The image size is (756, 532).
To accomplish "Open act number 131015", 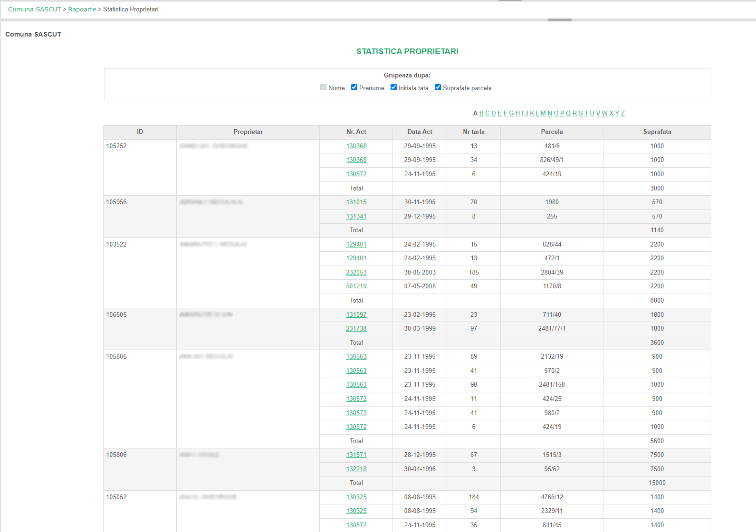I will [x=356, y=202].
